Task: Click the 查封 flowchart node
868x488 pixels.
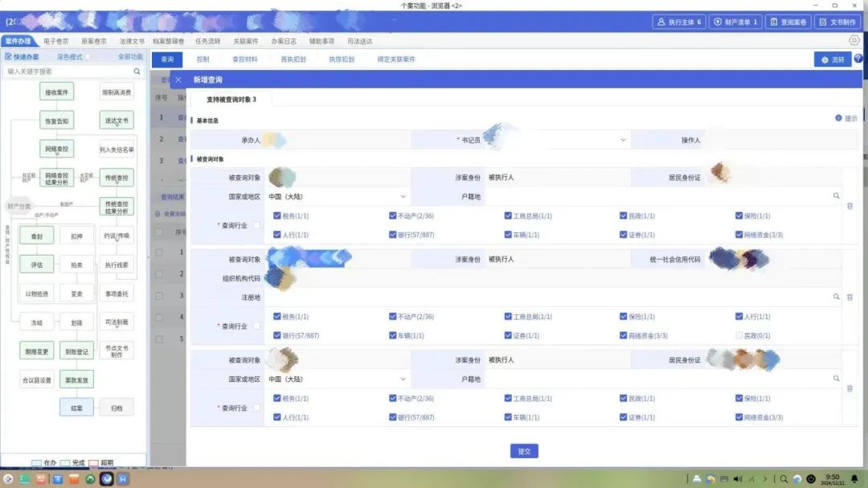Action: (36, 236)
